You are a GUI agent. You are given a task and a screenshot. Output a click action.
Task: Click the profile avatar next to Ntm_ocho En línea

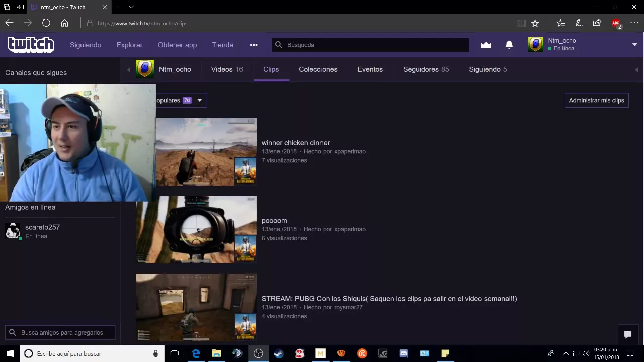coord(536,45)
